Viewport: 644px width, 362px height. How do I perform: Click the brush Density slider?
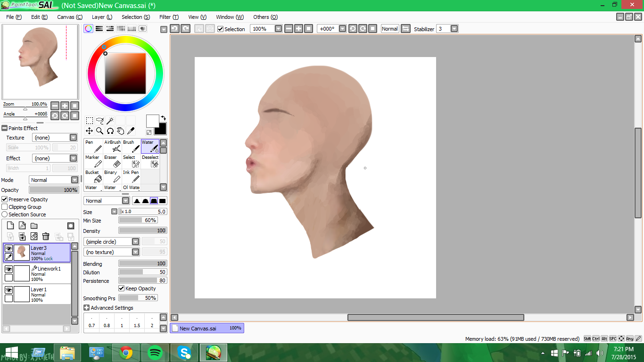(x=143, y=230)
